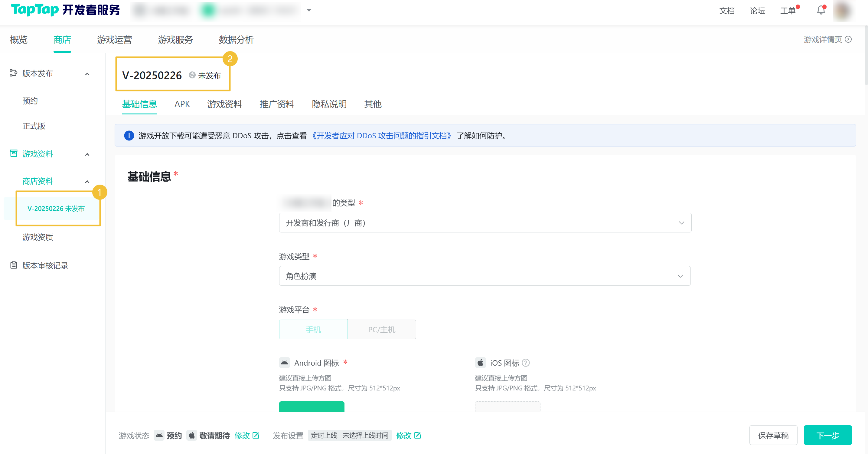Viewport: 868px width, 454px height.
Task: Switch to the 基础信息 sub-tab
Action: [139, 104]
